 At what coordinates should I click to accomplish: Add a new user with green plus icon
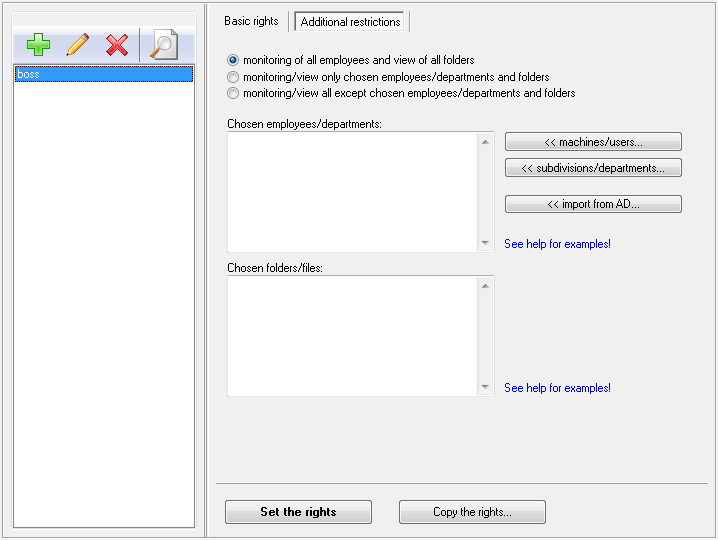[38, 45]
